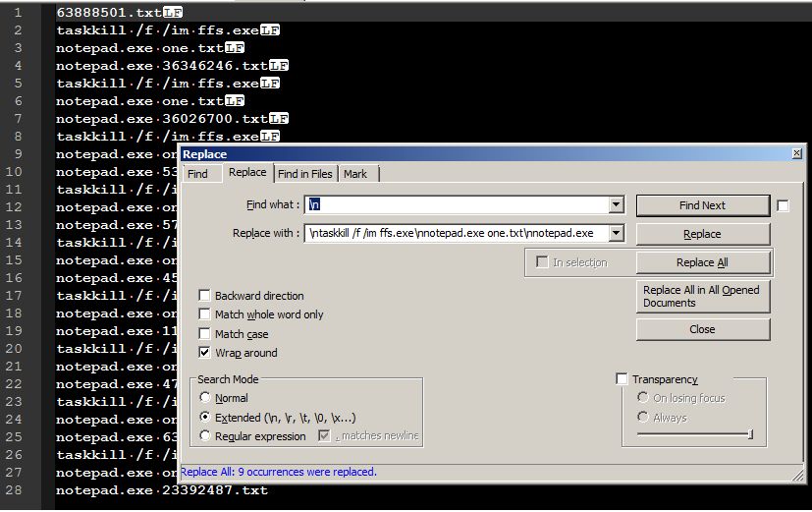Select On losing focus transparency option

tap(643, 397)
